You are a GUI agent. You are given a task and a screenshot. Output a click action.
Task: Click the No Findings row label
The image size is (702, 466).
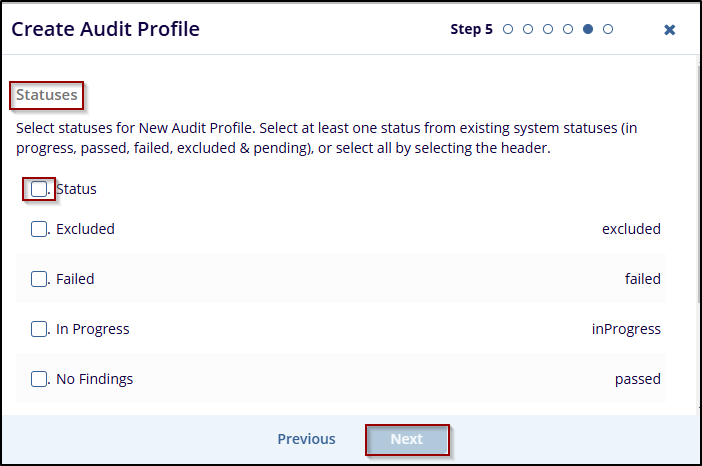(x=94, y=379)
